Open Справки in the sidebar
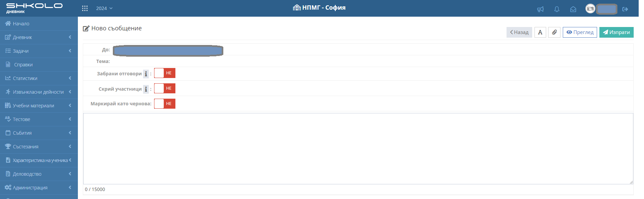644x199 pixels. pos(23,65)
